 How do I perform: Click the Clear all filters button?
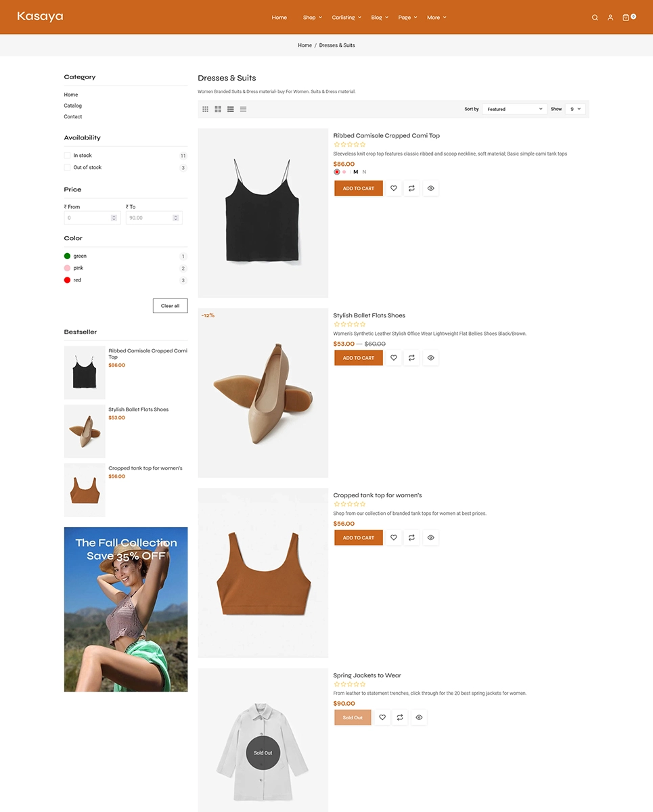171,306
